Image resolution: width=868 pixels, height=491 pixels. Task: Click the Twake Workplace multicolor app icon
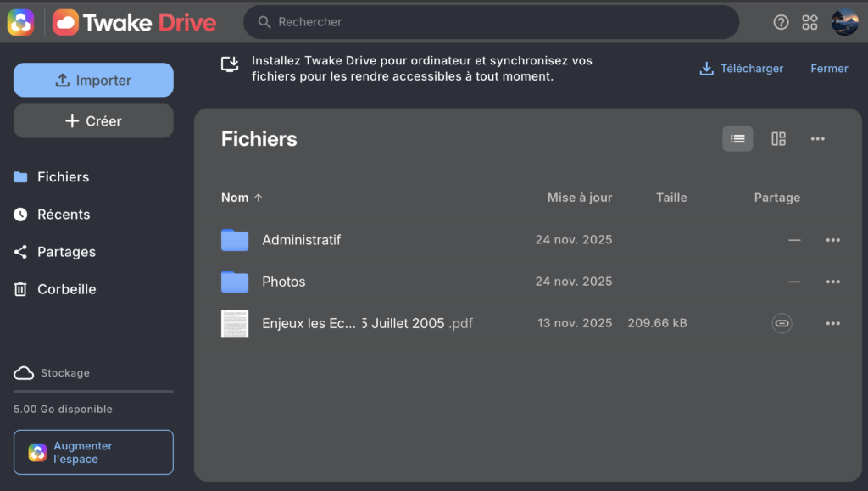click(x=20, y=22)
